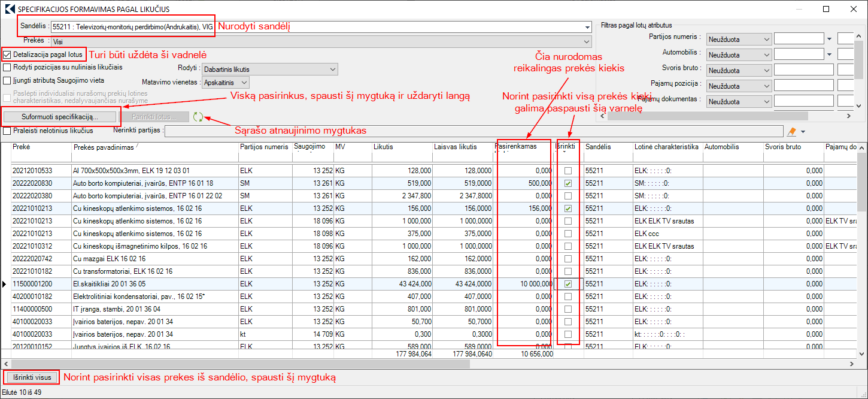Uncheck Detalizacija pagal lotus checkbox
This screenshot has width=868, height=399.
pos(7,55)
